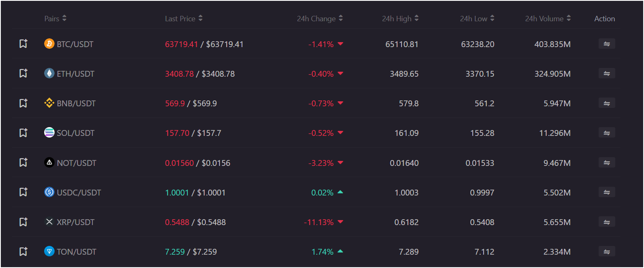Click the ETH coin icon

tap(49, 73)
